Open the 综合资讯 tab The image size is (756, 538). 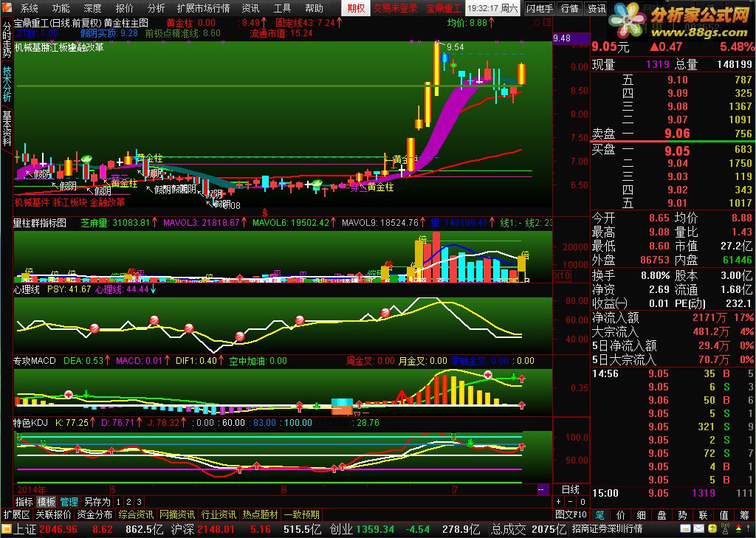pos(136,515)
